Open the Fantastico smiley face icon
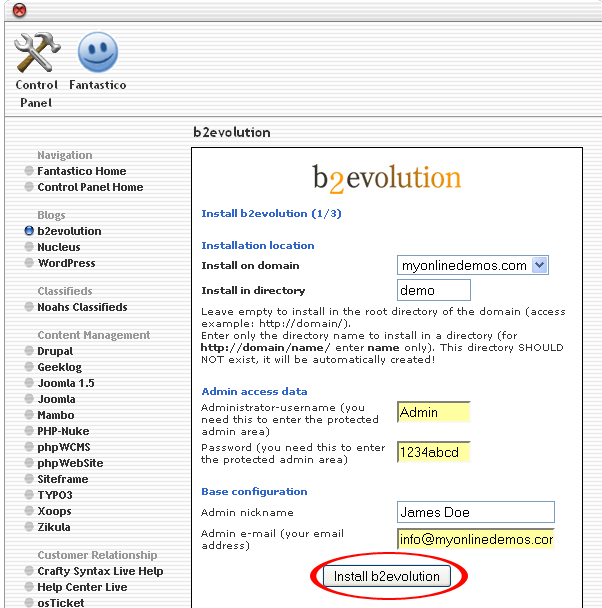Image resolution: width=602 pixels, height=608 pixels. click(x=98, y=52)
